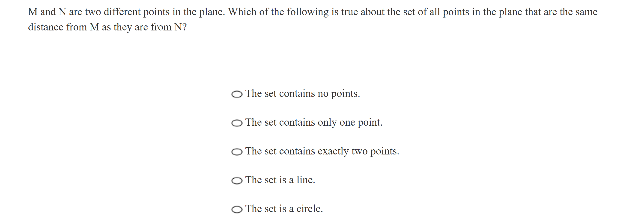
Task: Click the "The set is a circle." answer text
Action: click(x=284, y=209)
